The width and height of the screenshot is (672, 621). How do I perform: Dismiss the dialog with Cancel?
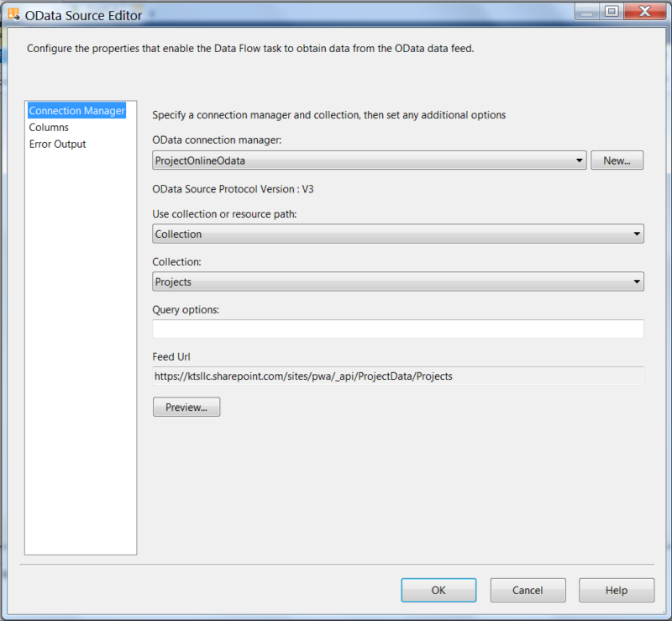pos(528,589)
